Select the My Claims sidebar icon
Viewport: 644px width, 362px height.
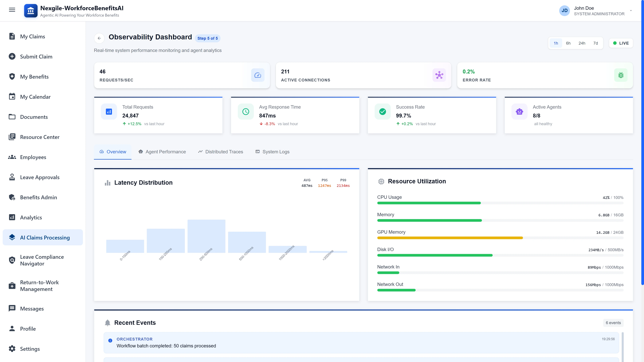click(x=12, y=36)
